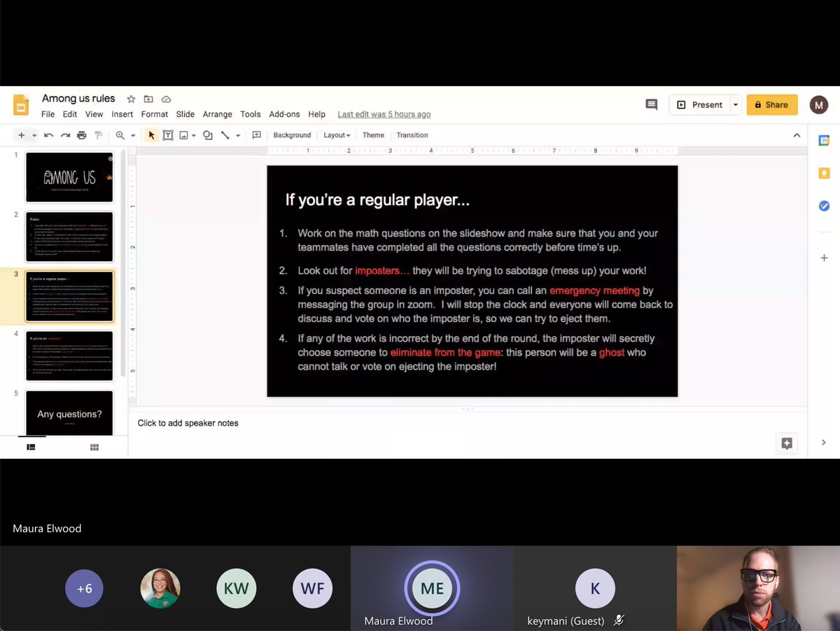Print the presentation
This screenshot has width=840, height=631.
pos(82,135)
